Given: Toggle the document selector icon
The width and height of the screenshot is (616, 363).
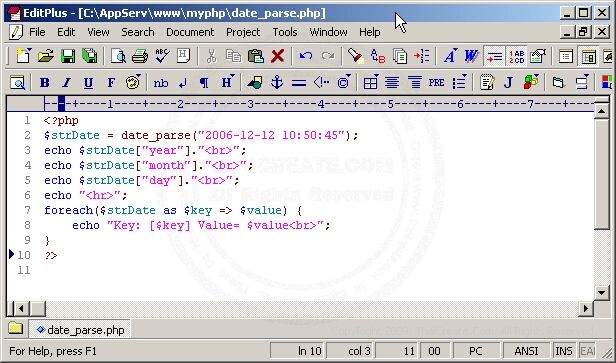Looking at the screenshot, I should (588, 56).
